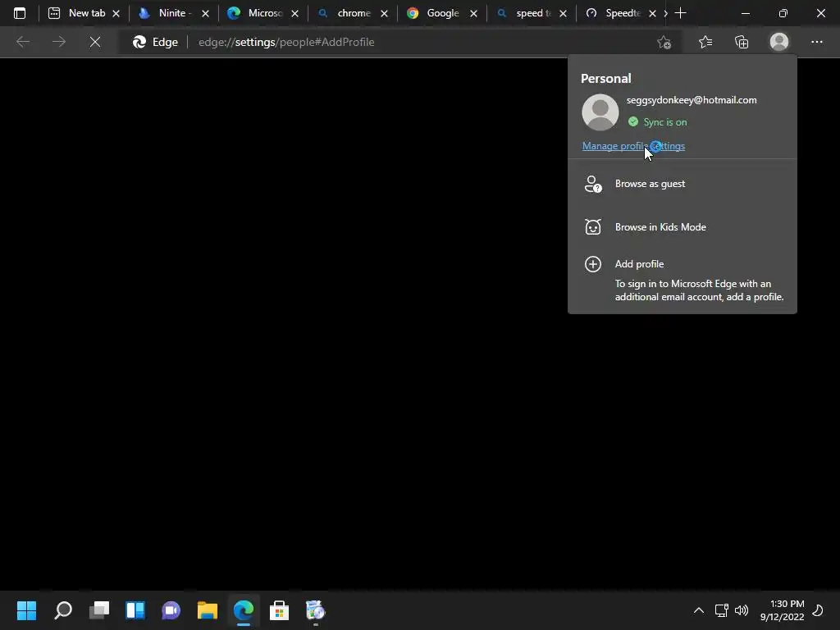840x630 pixels.
Task: Open Windows Start menu
Action: click(26, 610)
